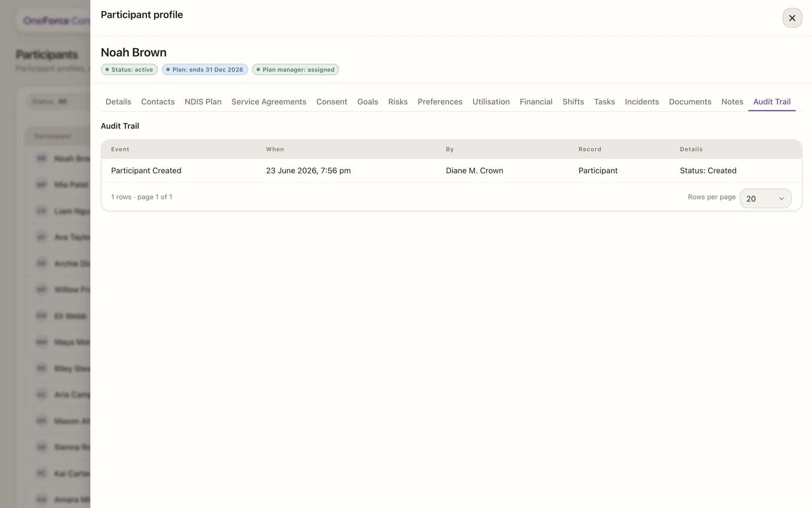Click the Noah Brown profile heading
812x508 pixels.
[133, 52]
